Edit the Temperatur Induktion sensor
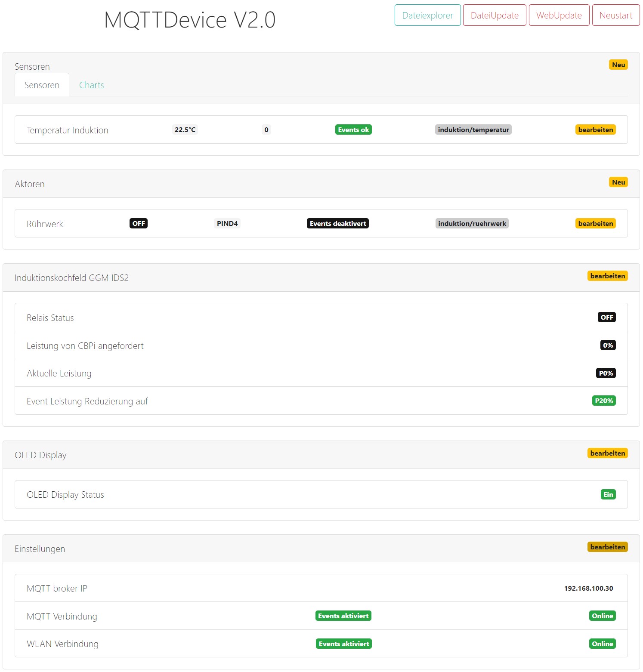 (595, 130)
